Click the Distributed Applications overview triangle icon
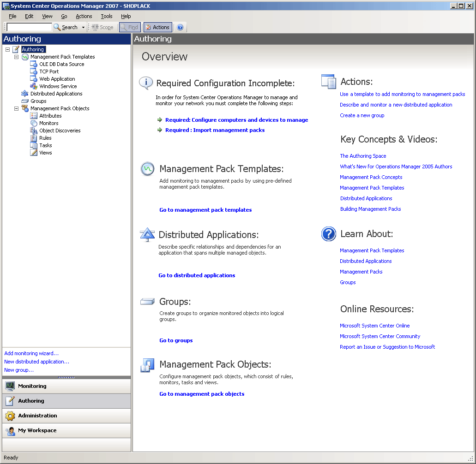476x464 pixels. pyautogui.click(x=147, y=234)
